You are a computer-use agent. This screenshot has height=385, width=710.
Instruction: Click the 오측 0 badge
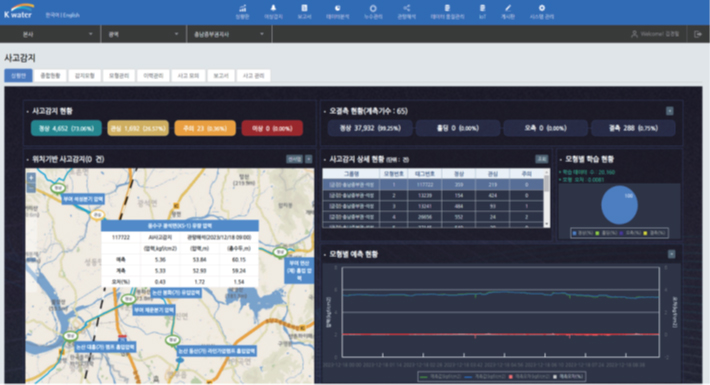pyautogui.click(x=546, y=128)
